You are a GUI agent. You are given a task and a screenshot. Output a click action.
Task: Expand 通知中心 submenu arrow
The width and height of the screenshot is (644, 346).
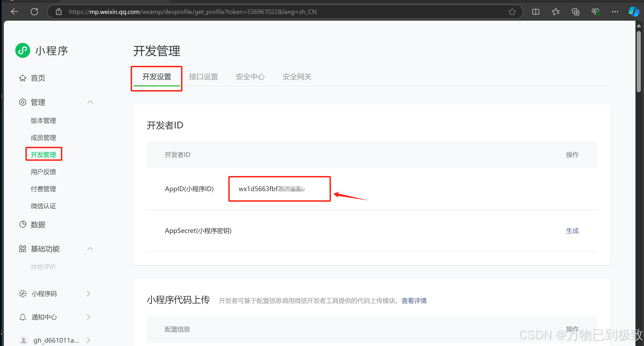[88, 317]
